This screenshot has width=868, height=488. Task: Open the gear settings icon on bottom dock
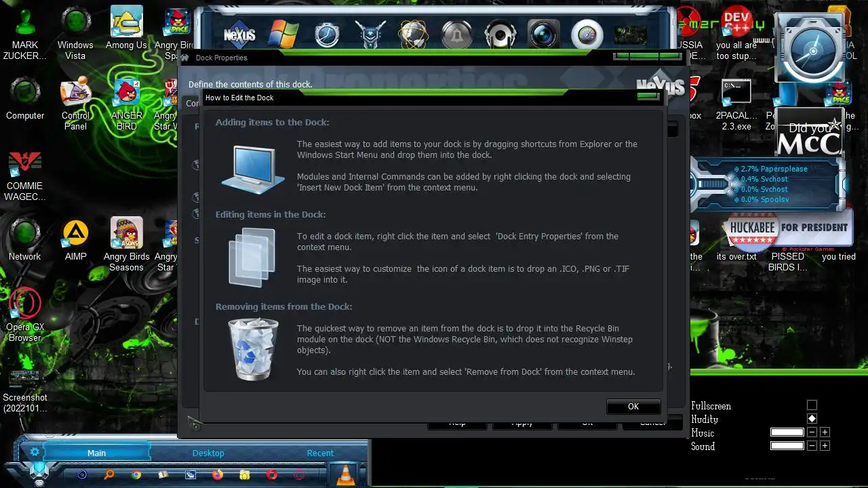click(35, 452)
